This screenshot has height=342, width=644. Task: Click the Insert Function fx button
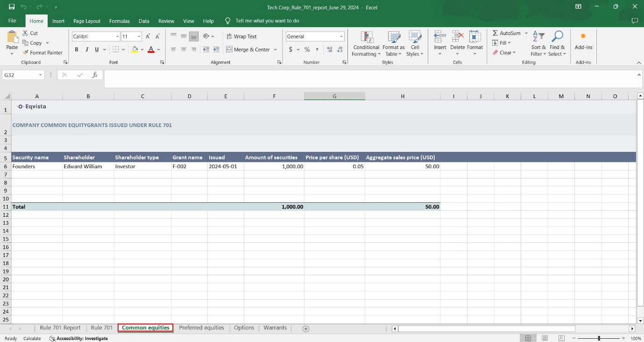click(x=94, y=75)
